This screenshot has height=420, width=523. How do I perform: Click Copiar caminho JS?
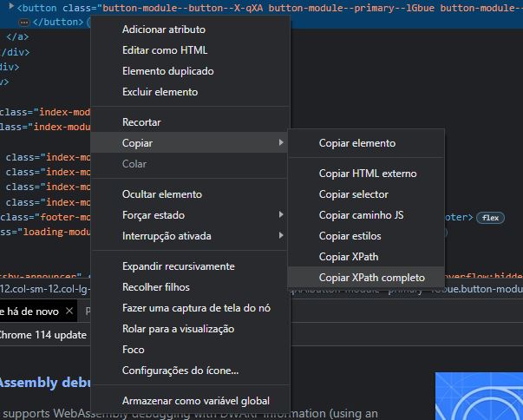(361, 215)
